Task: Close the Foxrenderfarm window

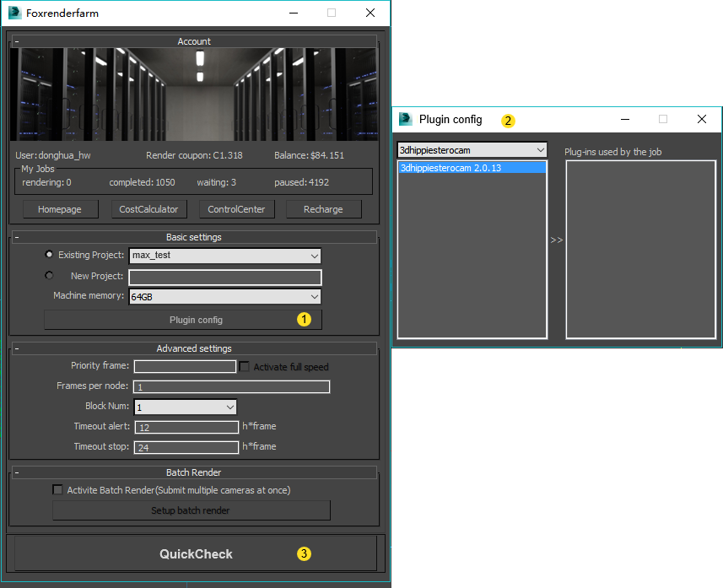Action: tap(370, 13)
